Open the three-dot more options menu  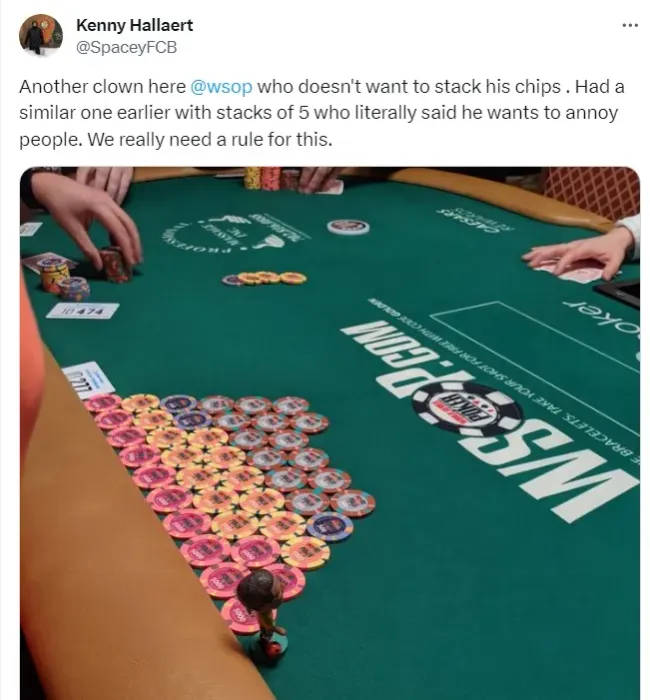pyautogui.click(x=630, y=25)
